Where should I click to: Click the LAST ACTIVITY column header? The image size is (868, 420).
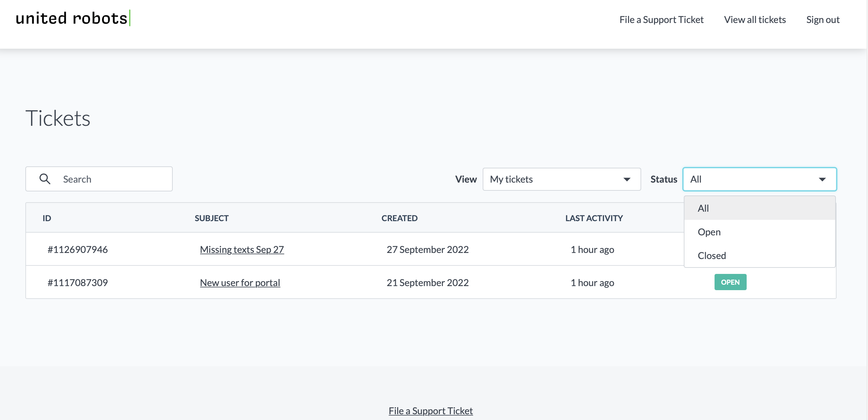pyautogui.click(x=594, y=218)
